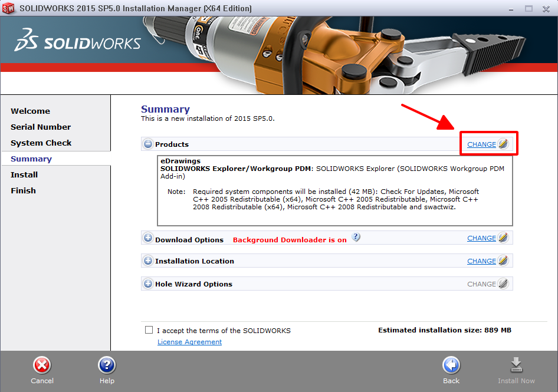Image resolution: width=558 pixels, height=392 pixels.
Task: Collapse the Products section
Action: pos(147,144)
